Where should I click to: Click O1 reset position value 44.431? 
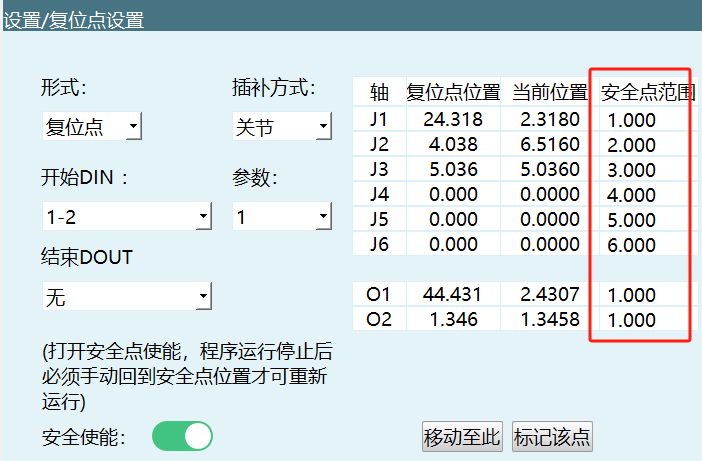coord(453,295)
